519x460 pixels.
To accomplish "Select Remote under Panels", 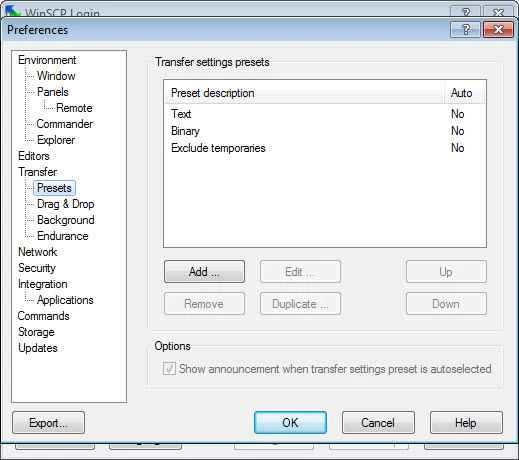I will click(74, 108).
